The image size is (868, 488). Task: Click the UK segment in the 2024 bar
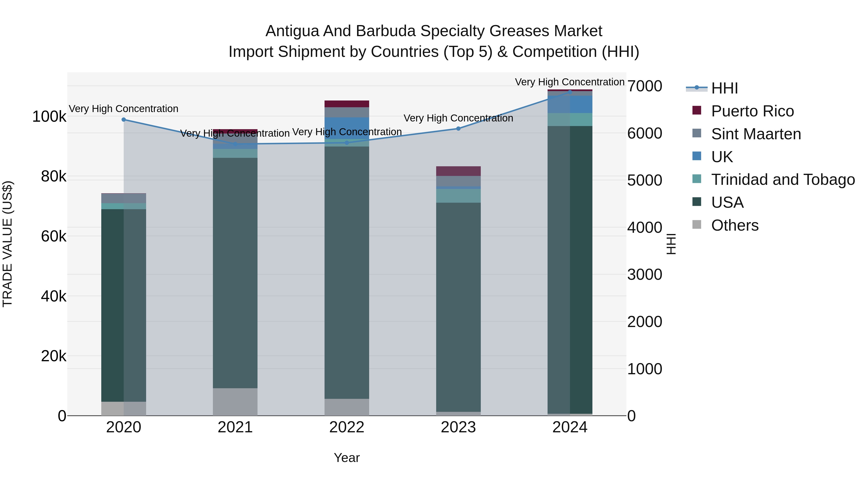point(570,104)
